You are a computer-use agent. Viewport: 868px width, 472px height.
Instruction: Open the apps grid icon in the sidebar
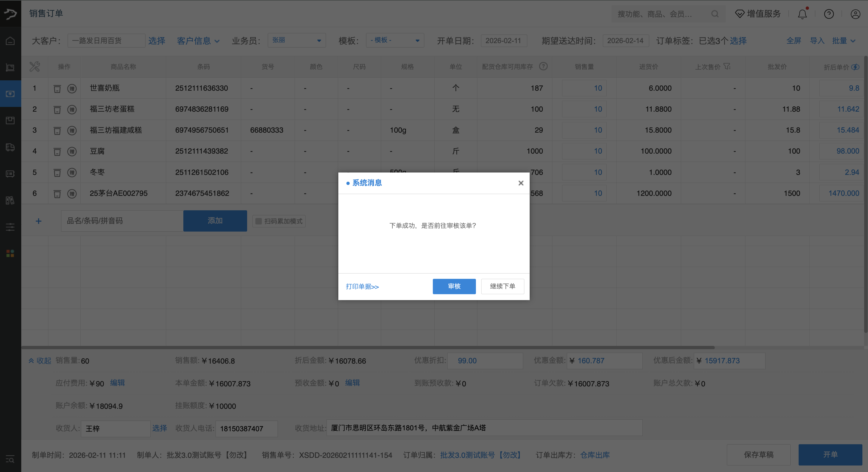(x=10, y=253)
